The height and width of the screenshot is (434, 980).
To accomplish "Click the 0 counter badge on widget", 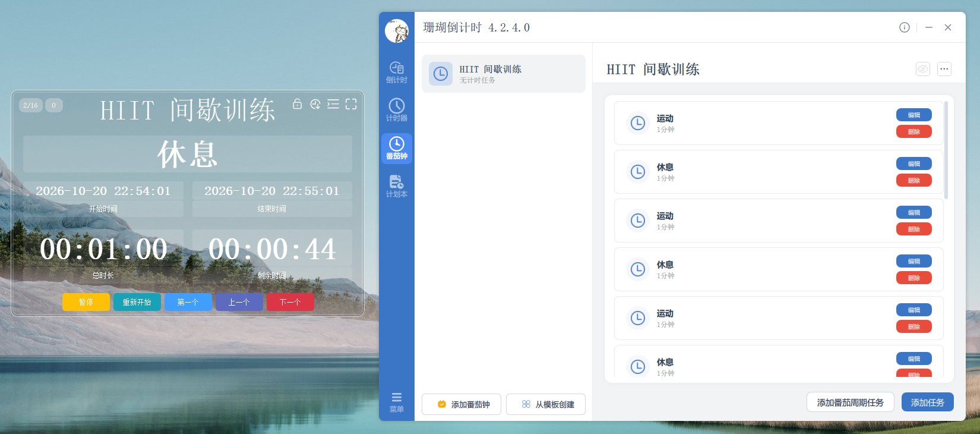I will (54, 105).
